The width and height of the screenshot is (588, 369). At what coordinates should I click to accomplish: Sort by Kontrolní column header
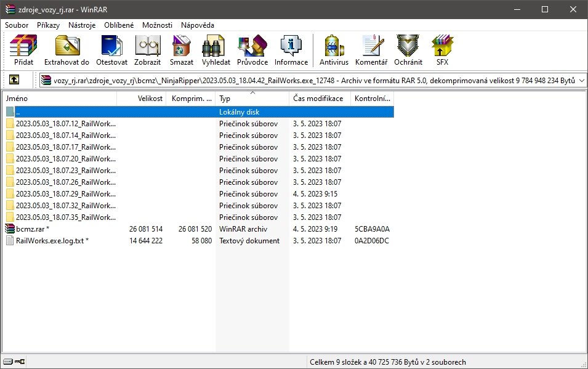coord(372,99)
